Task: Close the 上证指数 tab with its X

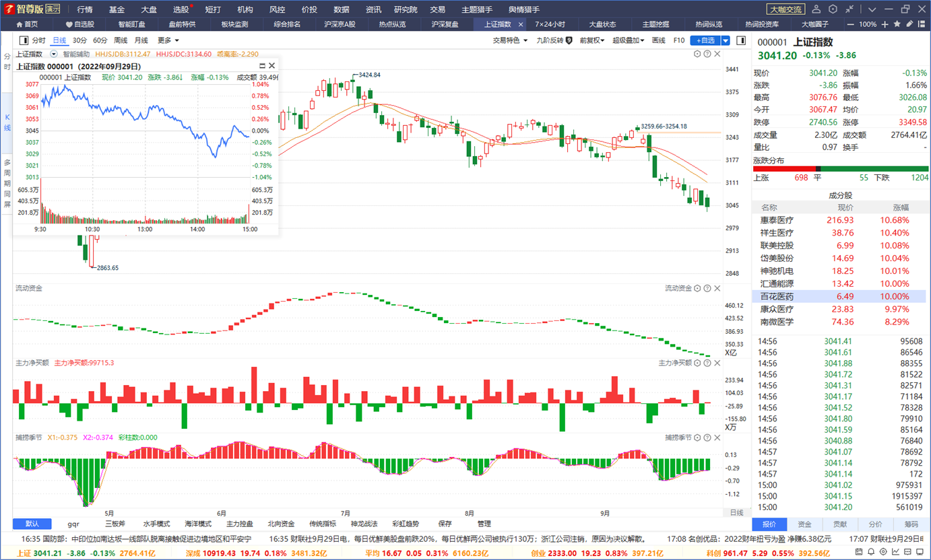Action: pos(521,24)
